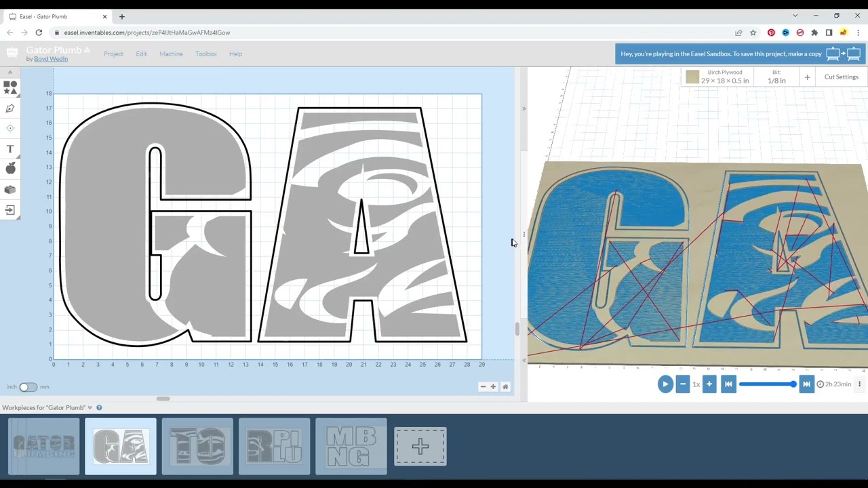868x488 pixels.
Task: Open the apple Icon library
Action: 10,168
